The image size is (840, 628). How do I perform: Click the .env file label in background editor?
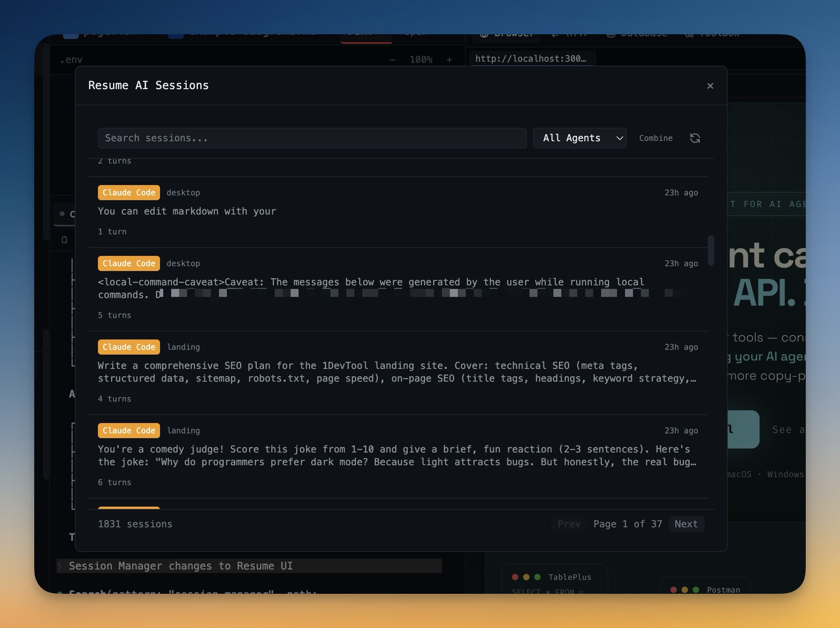coord(71,60)
